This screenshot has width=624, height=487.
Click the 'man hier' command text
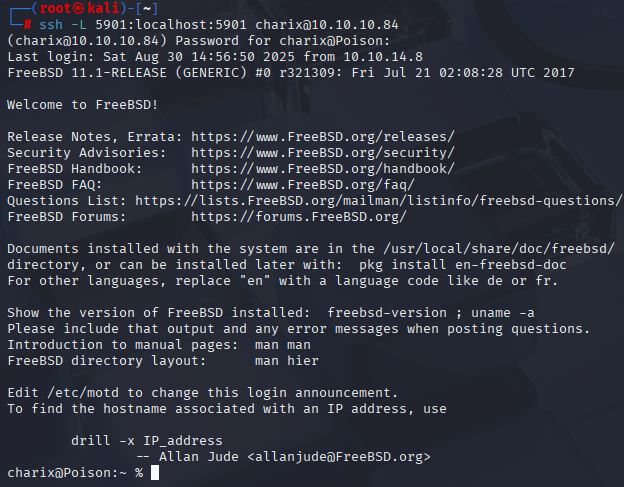(x=287, y=361)
